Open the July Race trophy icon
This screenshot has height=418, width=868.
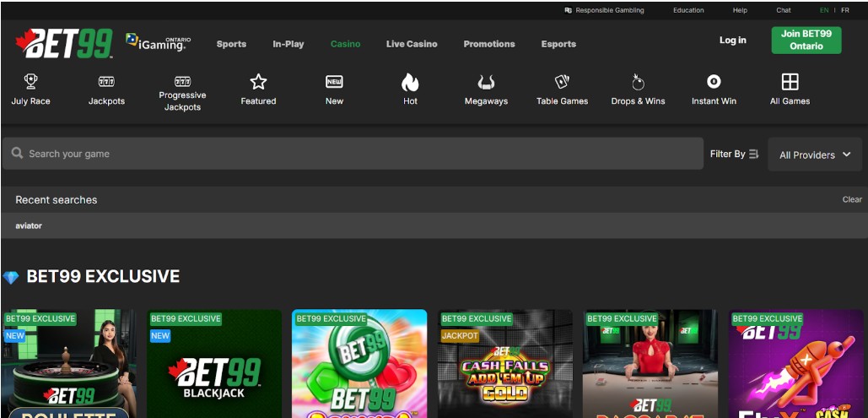click(x=31, y=82)
